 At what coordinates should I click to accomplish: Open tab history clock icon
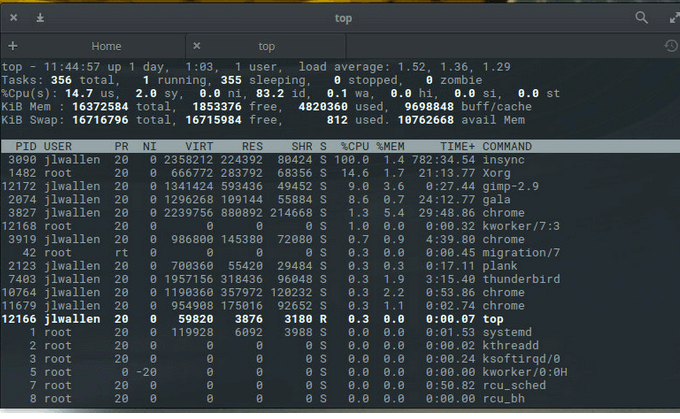[671, 46]
